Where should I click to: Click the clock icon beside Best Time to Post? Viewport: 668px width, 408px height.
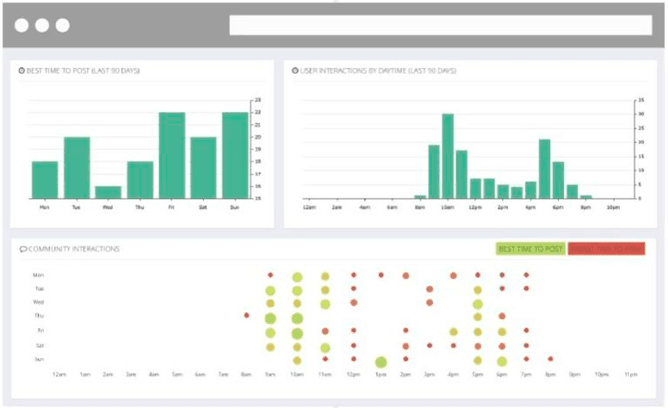pos(21,71)
